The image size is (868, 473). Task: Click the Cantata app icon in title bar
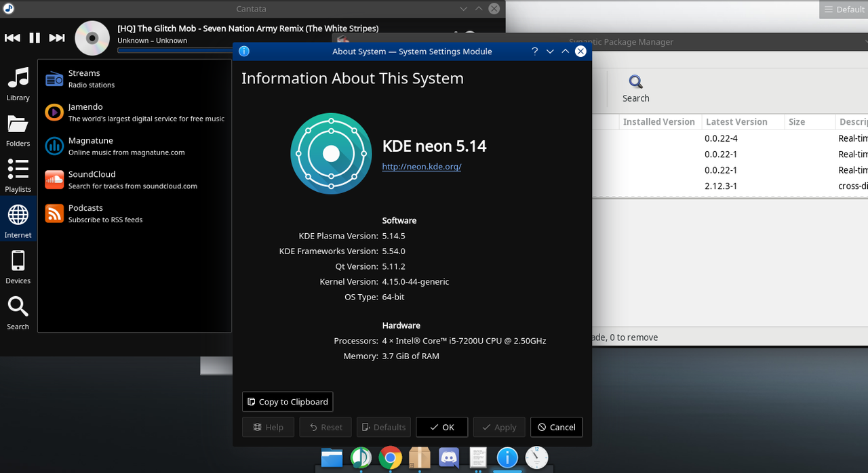tap(8, 9)
